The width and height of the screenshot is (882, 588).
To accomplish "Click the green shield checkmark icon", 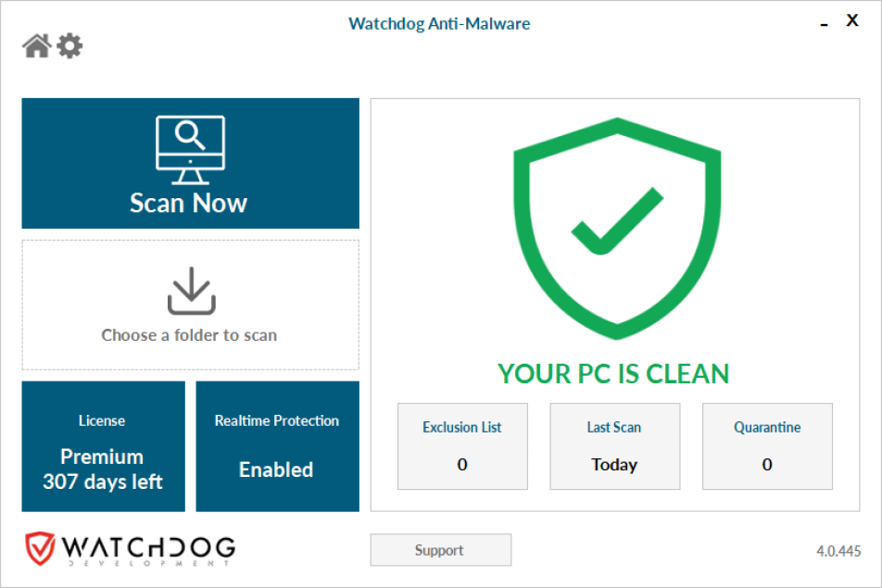I will 617,228.
